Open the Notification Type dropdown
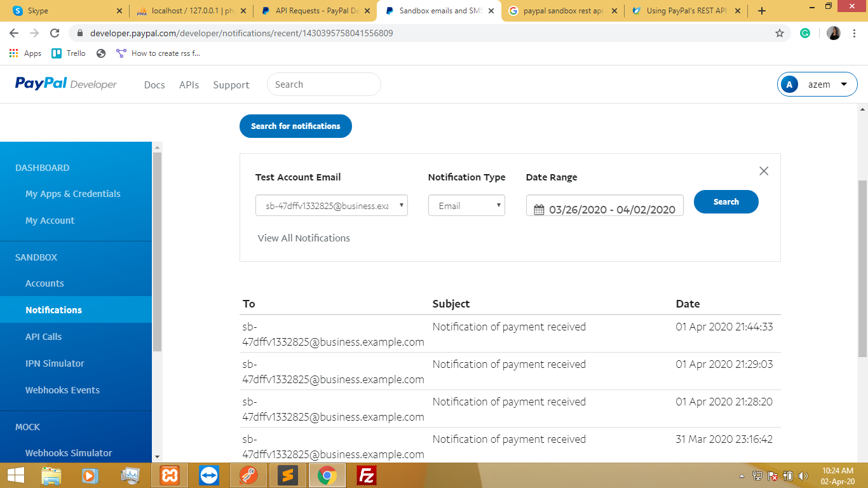This screenshot has height=488, width=868. coord(466,205)
